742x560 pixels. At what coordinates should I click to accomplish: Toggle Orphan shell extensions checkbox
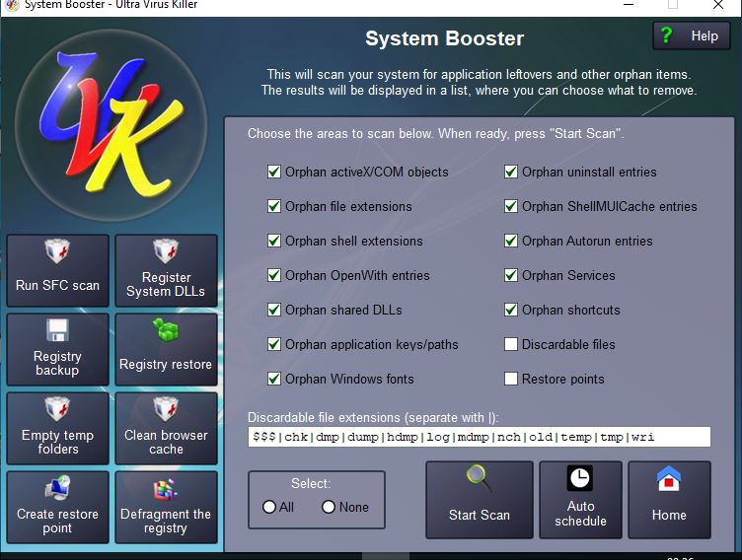point(274,241)
